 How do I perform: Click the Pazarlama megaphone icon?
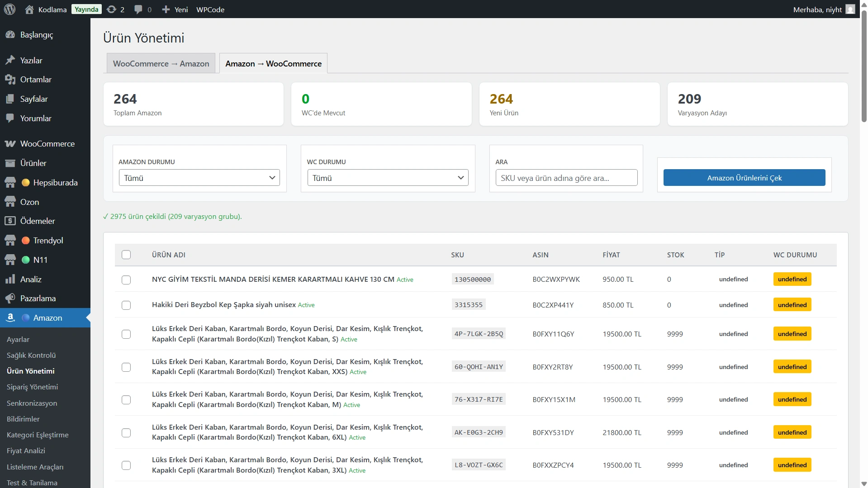pos(10,298)
